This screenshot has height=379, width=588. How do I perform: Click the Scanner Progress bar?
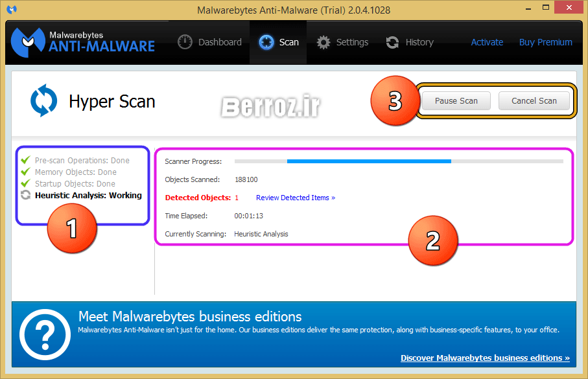(399, 161)
